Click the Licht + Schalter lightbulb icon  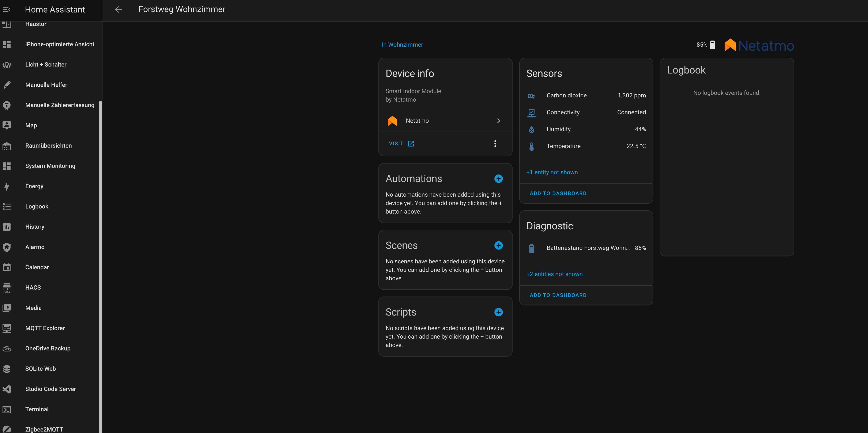(7, 65)
